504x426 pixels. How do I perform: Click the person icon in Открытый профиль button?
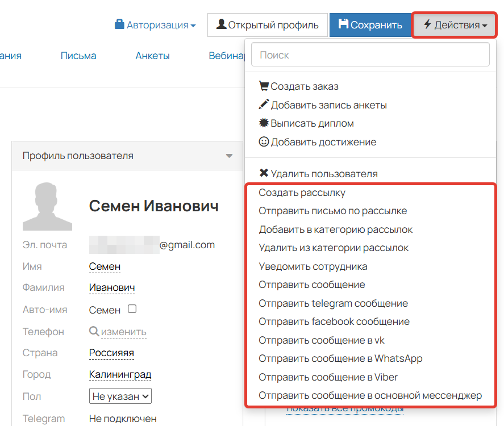221,24
